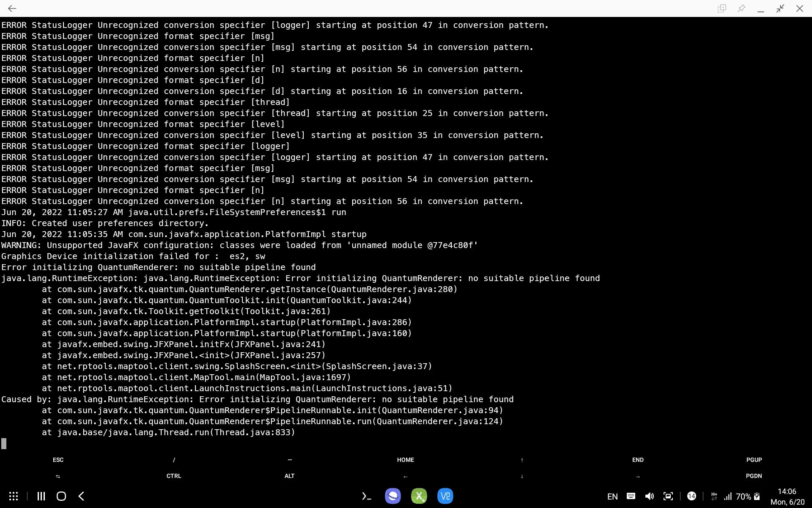Screen dimensions: 812x508
Task: Pin the window with the pushpin icon
Action: 741,8
